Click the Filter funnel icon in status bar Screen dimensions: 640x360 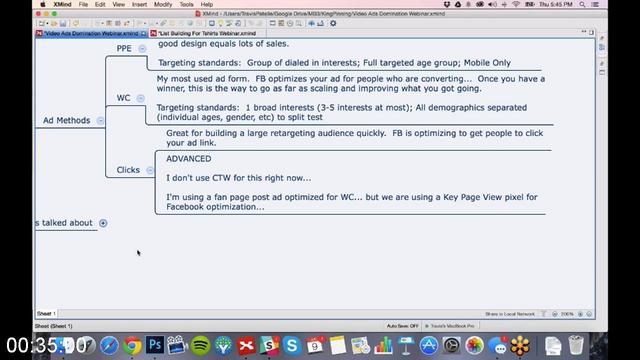coord(544,314)
